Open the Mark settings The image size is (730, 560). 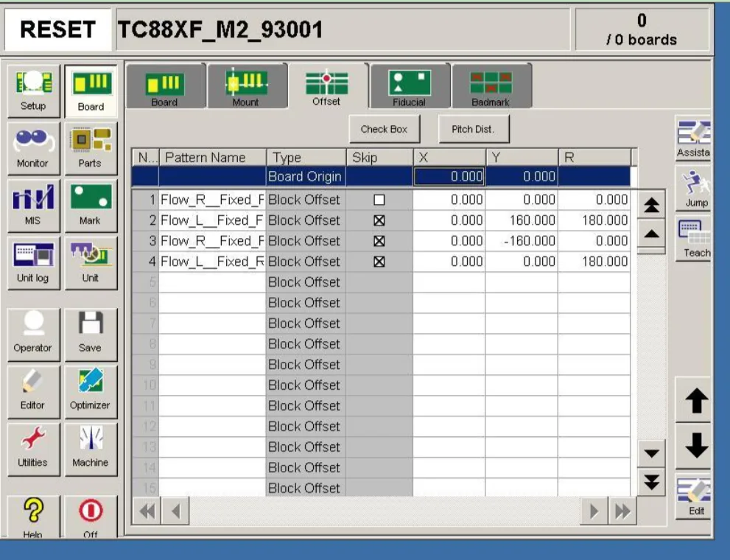tap(90, 203)
